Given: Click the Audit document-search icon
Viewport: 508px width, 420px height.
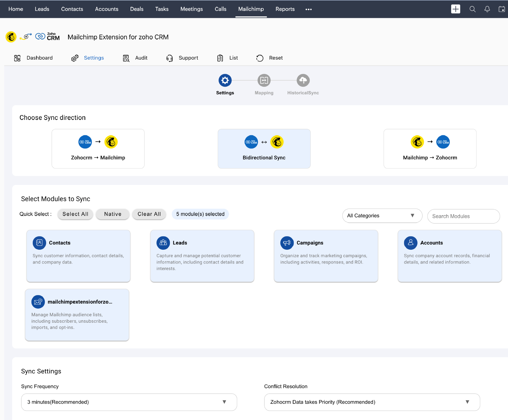Looking at the screenshot, I should (126, 58).
